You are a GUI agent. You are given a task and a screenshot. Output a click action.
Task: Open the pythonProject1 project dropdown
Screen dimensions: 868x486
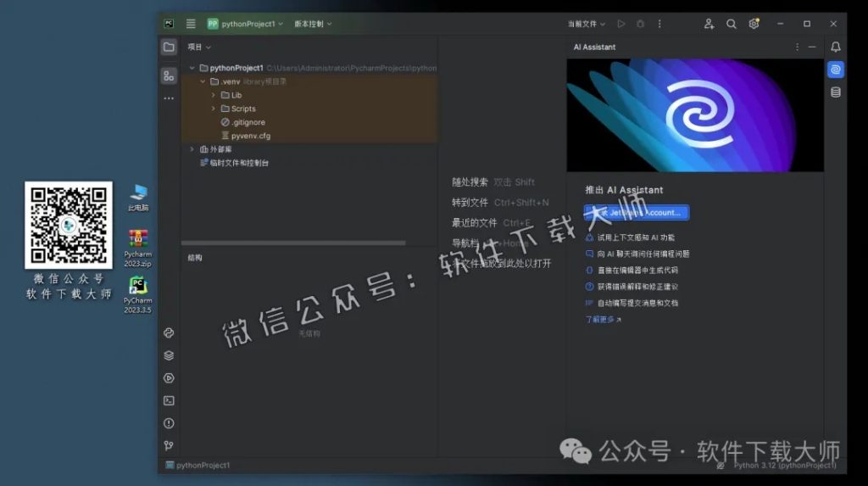(x=245, y=24)
